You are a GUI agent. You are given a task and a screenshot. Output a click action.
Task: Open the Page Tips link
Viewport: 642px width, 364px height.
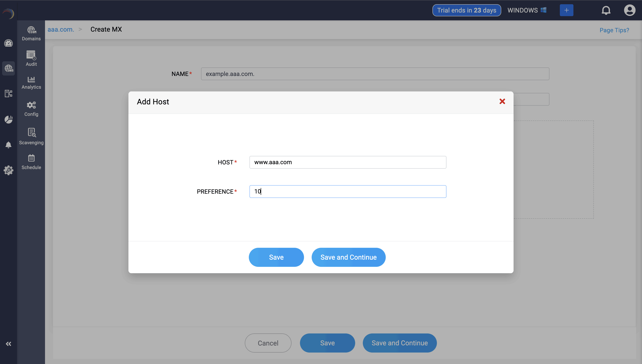614,30
